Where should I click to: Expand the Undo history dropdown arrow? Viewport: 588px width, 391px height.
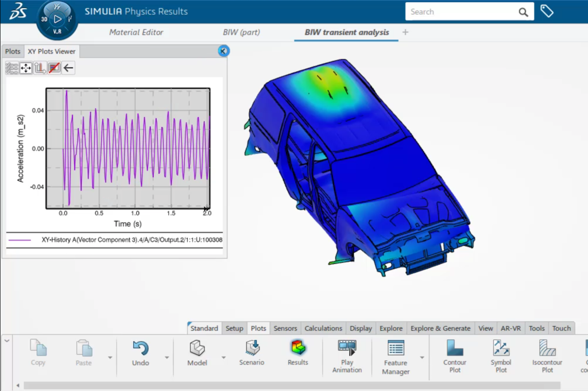click(167, 357)
